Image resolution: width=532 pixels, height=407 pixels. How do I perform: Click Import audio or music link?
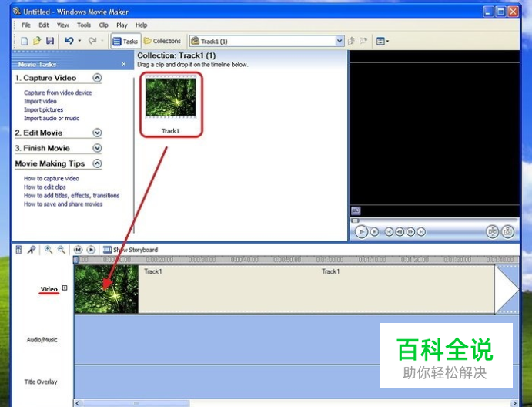coord(52,118)
